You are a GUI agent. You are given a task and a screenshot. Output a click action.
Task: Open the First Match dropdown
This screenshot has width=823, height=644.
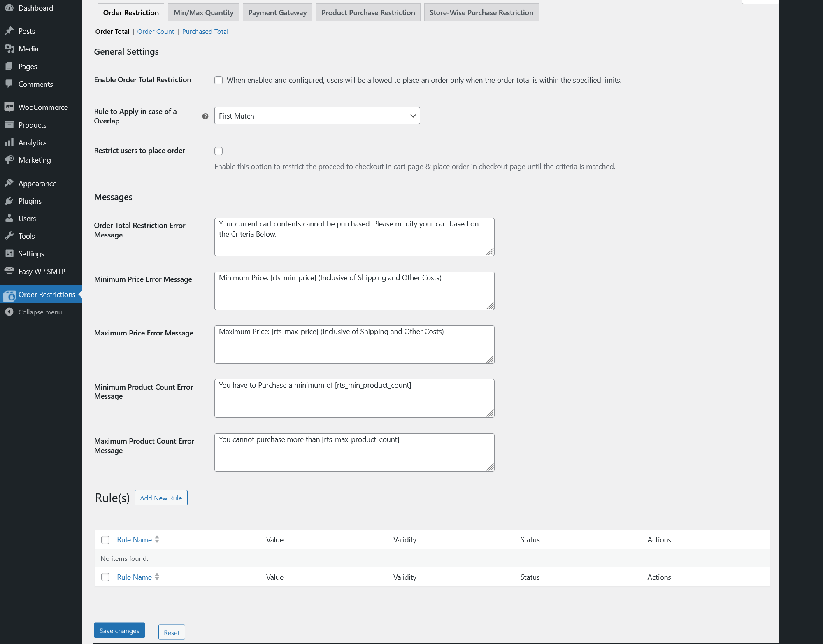317,116
